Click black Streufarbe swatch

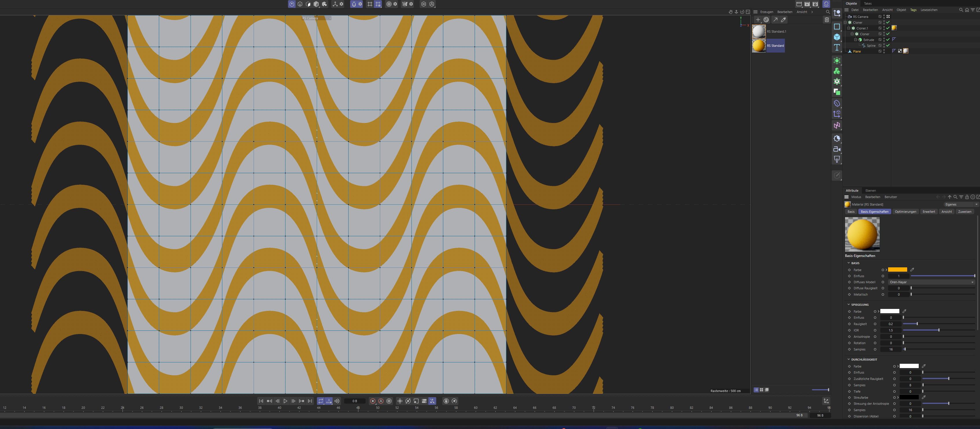(909, 398)
